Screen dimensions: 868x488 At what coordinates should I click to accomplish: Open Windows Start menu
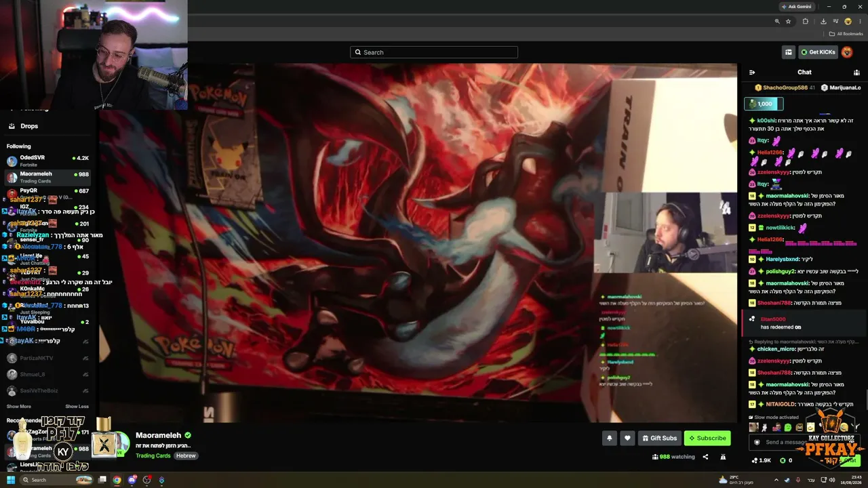10,480
